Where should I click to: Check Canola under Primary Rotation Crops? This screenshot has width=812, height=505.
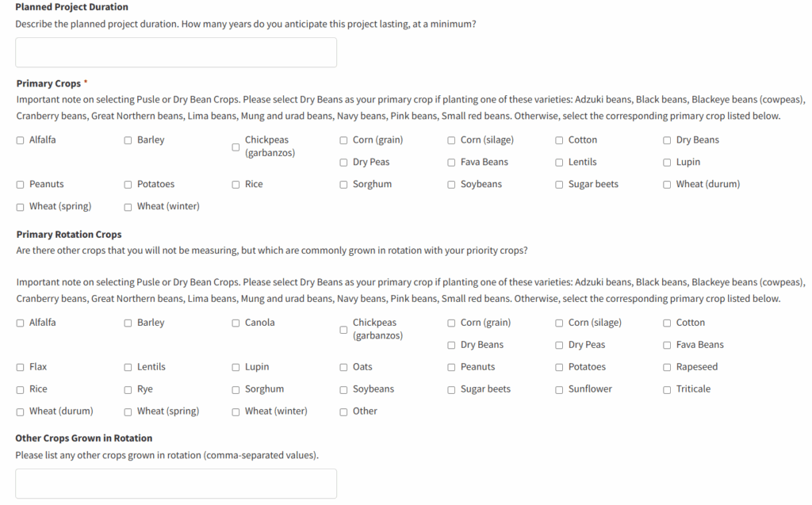click(x=236, y=323)
